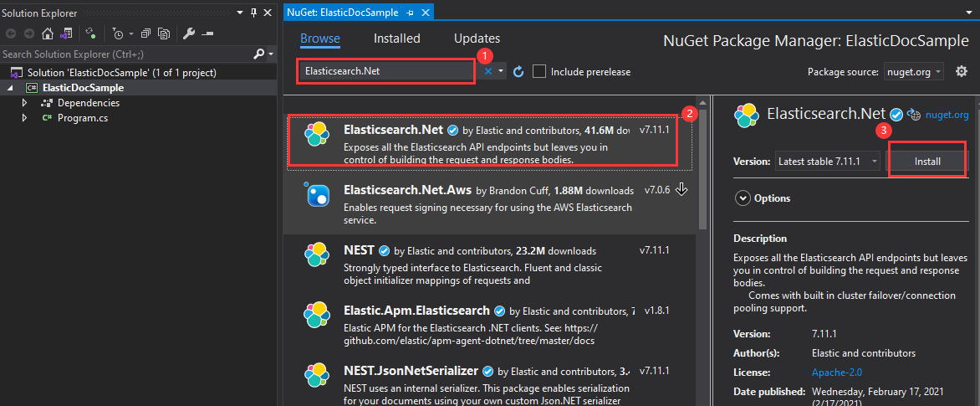Open the document tab list dropdown

click(968, 12)
